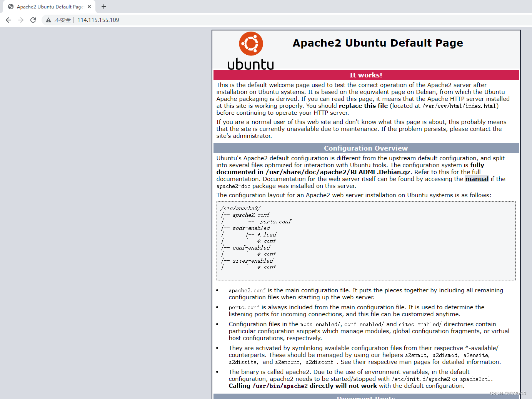Click the highlighted manual link

[x=477, y=179]
